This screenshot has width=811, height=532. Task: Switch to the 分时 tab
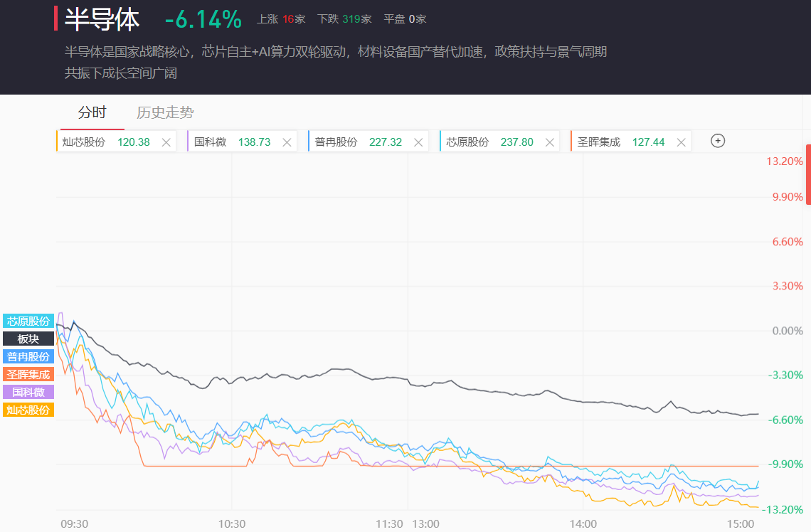tap(92, 112)
